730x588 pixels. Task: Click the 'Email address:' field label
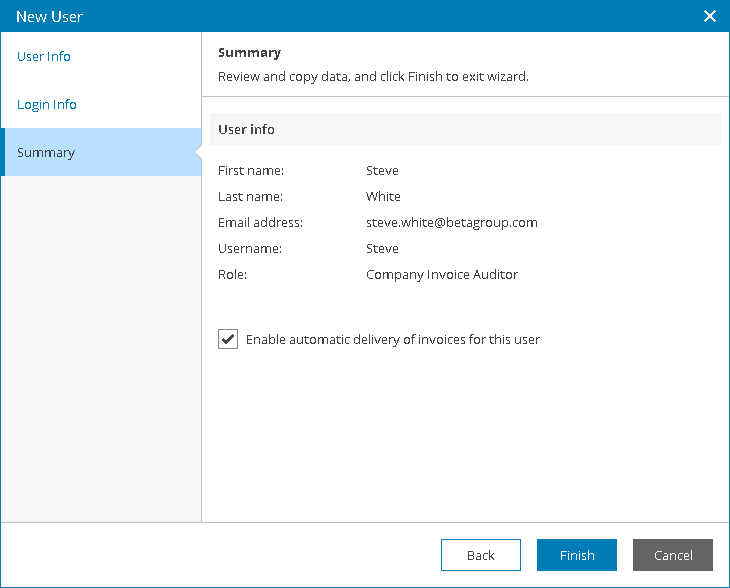[260, 223]
